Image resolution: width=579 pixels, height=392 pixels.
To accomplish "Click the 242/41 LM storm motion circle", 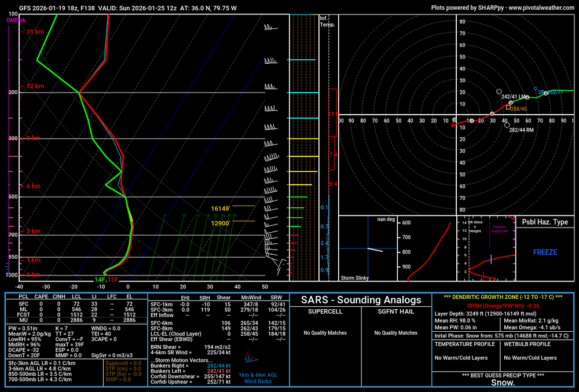I will [x=499, y=91].
